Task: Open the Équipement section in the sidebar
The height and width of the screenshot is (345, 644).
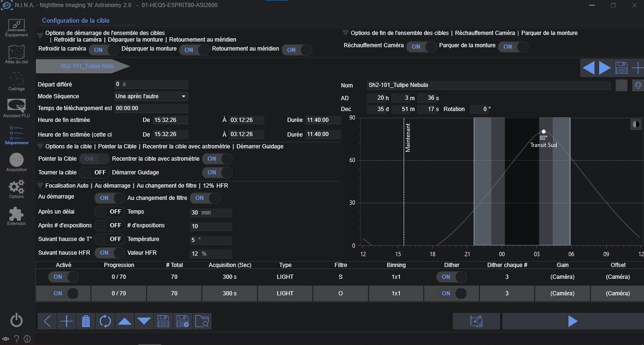Action: (17, 28)
